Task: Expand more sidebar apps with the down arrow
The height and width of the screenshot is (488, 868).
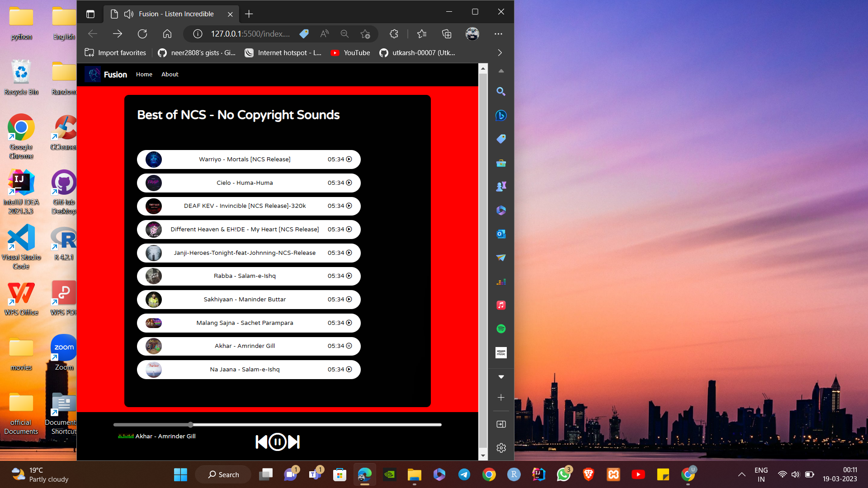Action: [501, 377]
